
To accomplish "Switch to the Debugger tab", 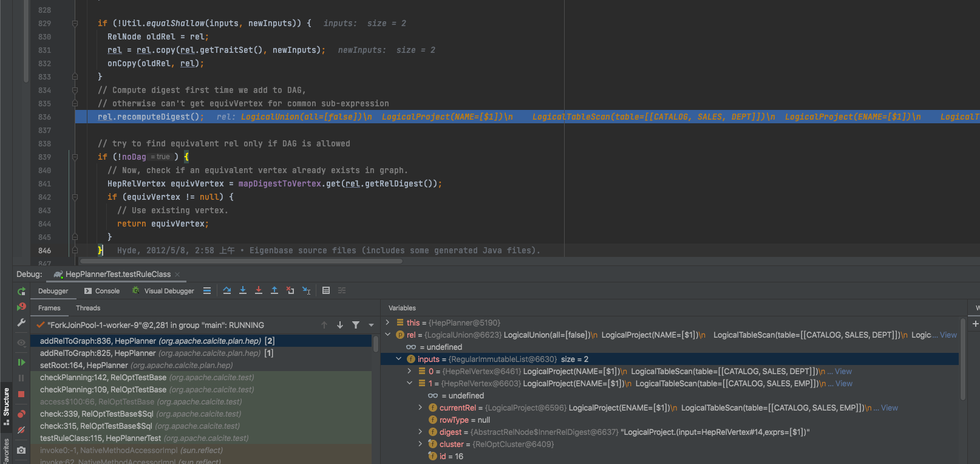I will point(53,291).
